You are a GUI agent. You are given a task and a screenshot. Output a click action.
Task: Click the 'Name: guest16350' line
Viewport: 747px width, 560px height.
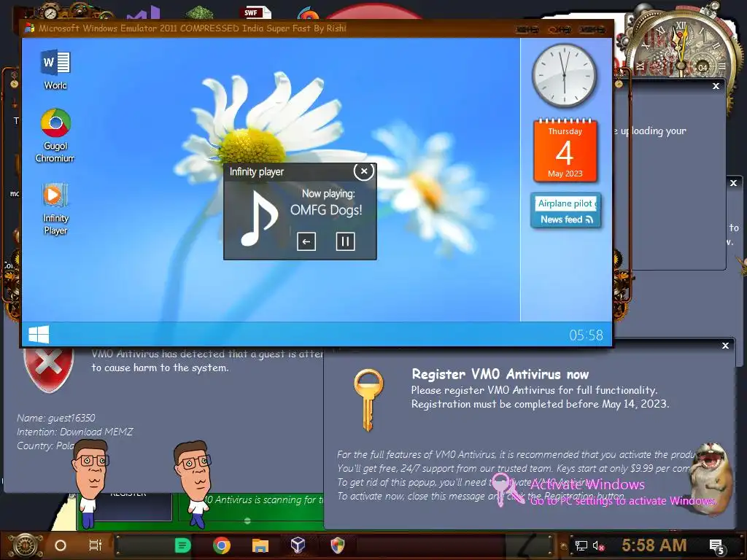click(55, 418)
